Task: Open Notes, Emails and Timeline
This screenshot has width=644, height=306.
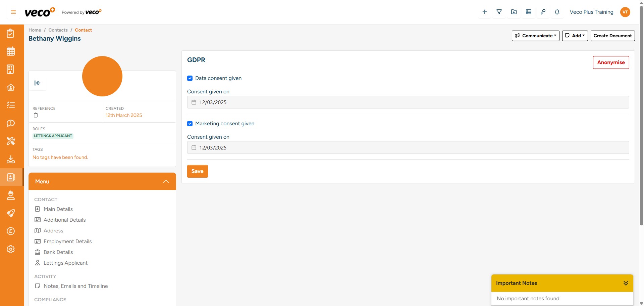Action: (x=76, y=286)
